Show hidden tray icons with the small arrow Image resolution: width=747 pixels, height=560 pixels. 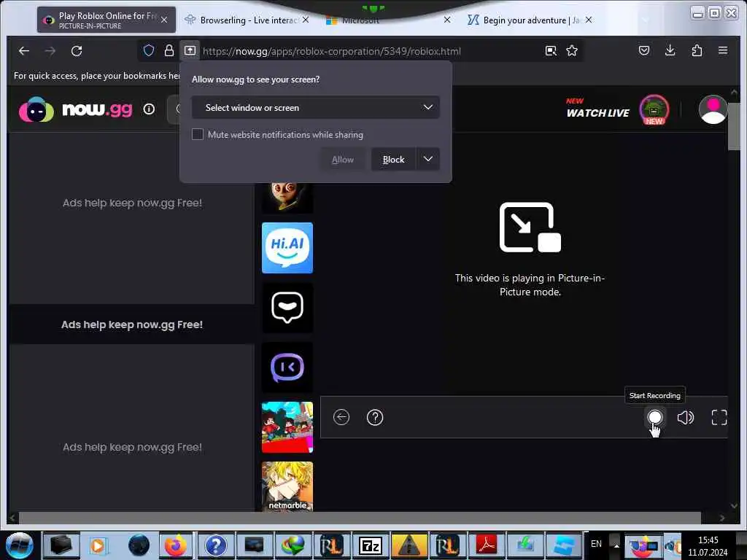(x=616, y=545)
